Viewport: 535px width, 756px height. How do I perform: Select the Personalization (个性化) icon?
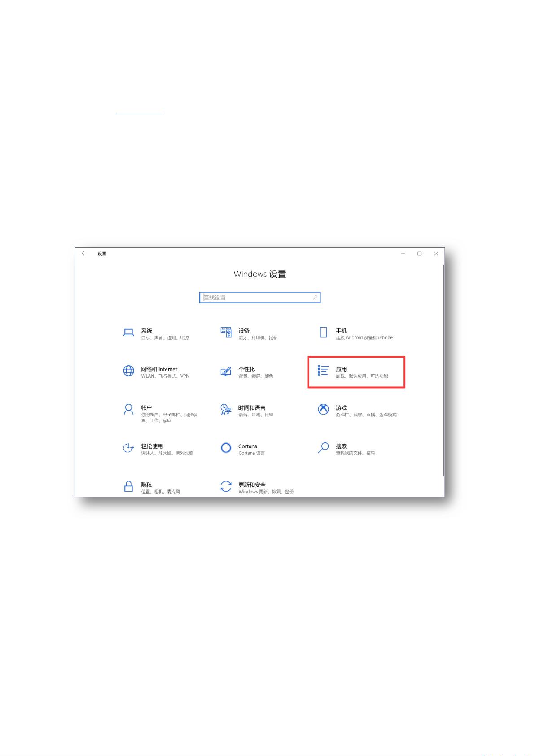226,371
